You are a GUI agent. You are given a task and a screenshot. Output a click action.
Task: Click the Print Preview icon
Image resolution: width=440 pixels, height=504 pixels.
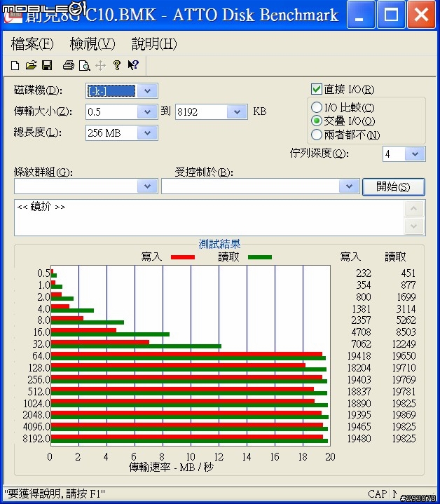[x=85, y=65]
